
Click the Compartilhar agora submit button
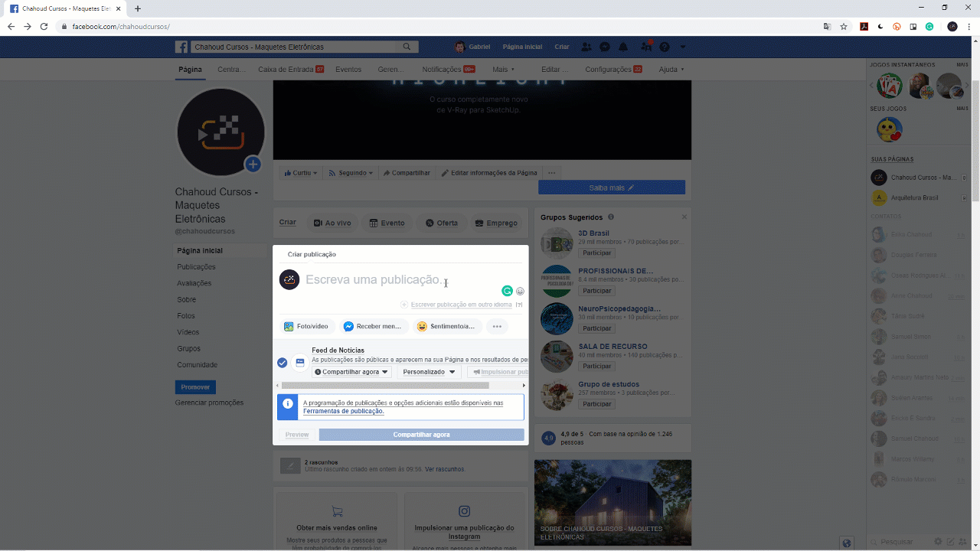click(422, 435)
